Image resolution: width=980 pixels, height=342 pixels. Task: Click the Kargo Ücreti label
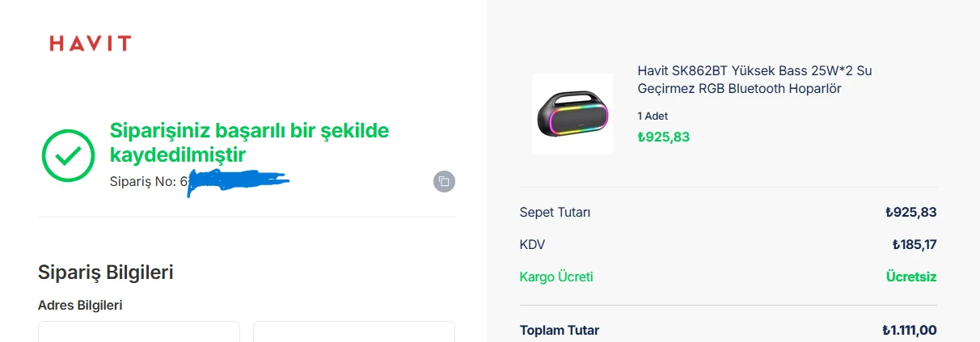(556, 277)
